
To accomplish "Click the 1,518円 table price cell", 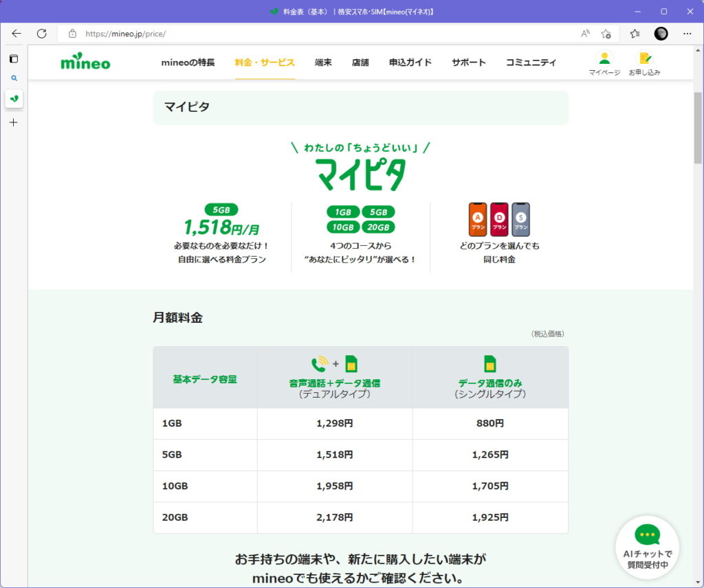I will [x=335, y=455].
